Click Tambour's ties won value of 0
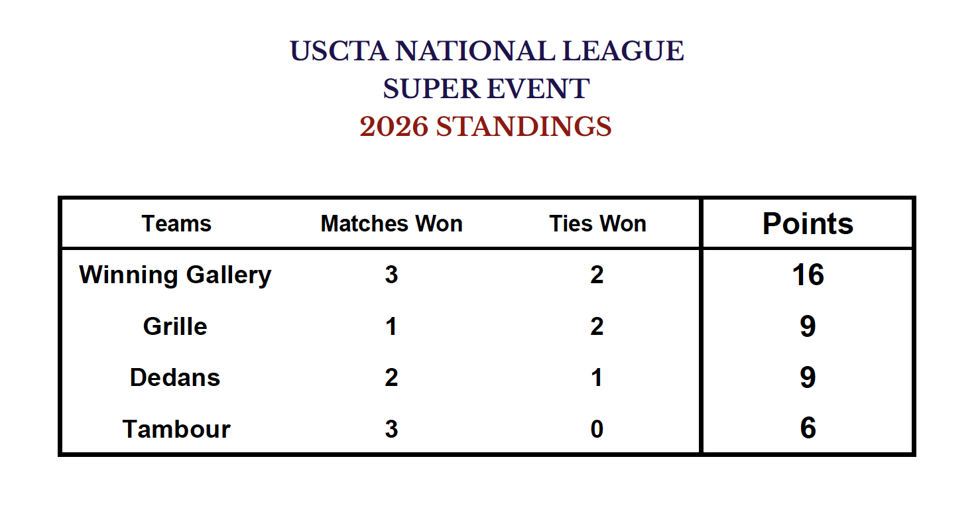 pos(597,429)
